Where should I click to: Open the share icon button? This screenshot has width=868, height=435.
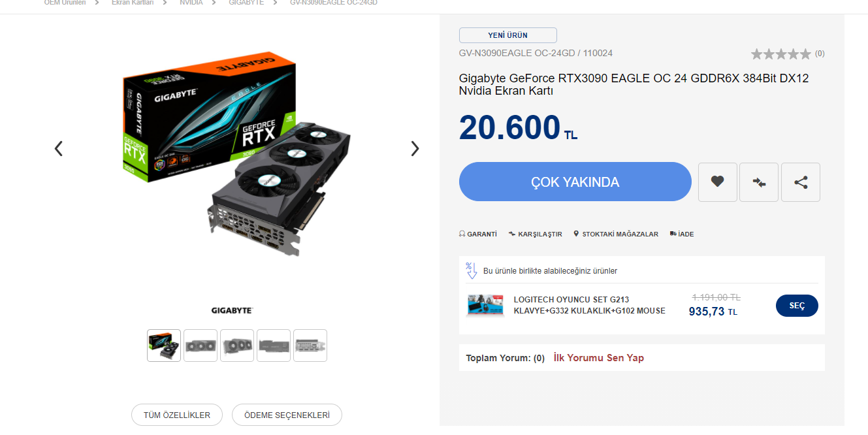[801, 182]
